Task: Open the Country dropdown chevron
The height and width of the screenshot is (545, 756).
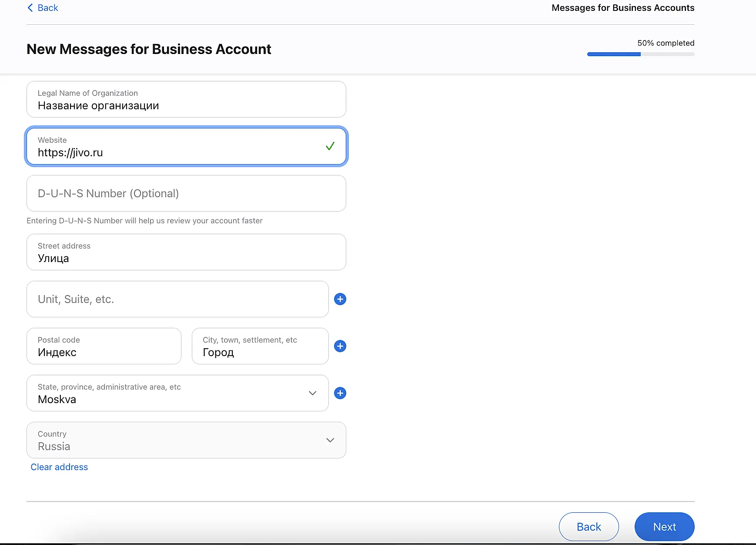Action: pos(330,440)
